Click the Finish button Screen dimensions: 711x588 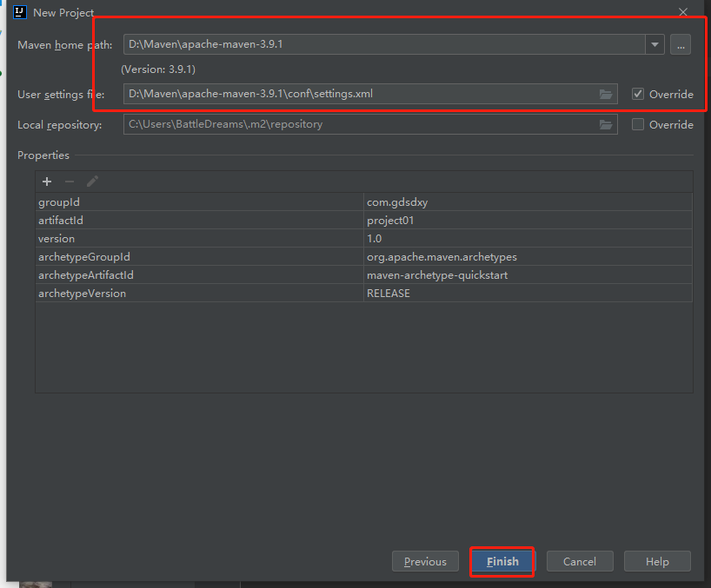(x=502, y=562)
